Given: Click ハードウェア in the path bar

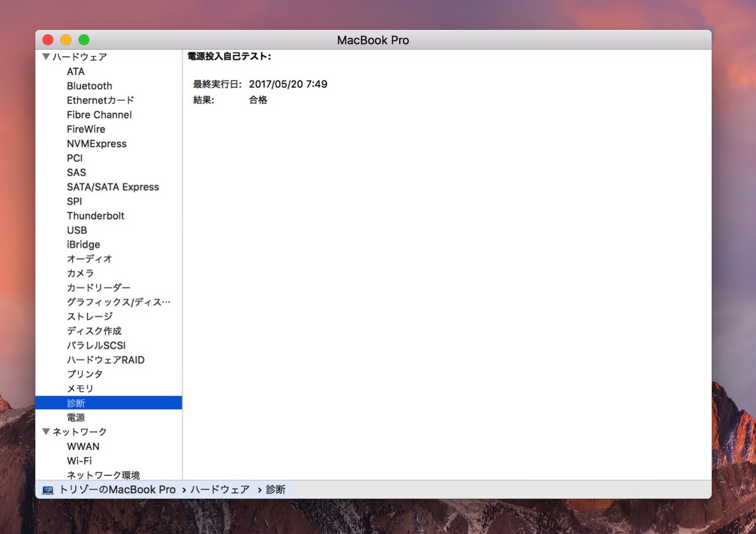Looking at the screenshot, I should coord(220,490).
